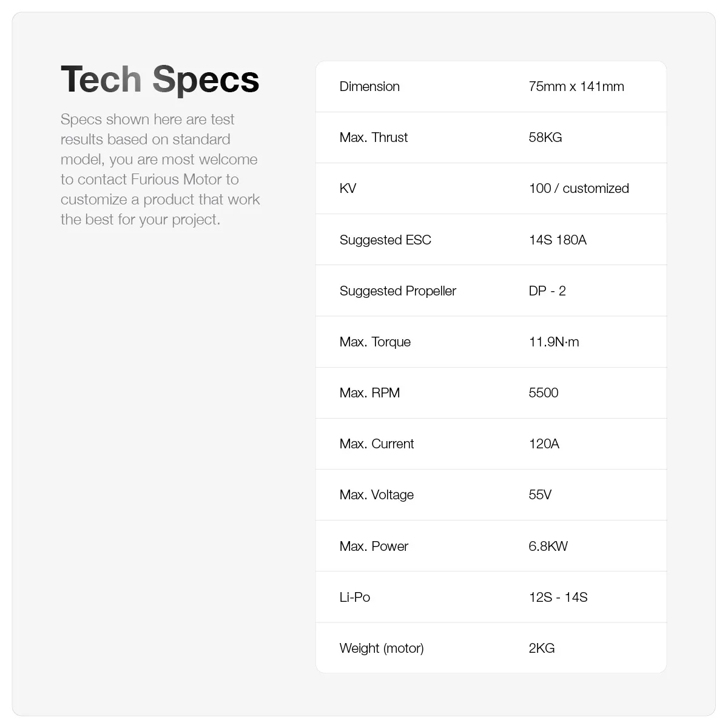Select the 55V voltage value
The image size is (728, 728).
click(540, 494)
